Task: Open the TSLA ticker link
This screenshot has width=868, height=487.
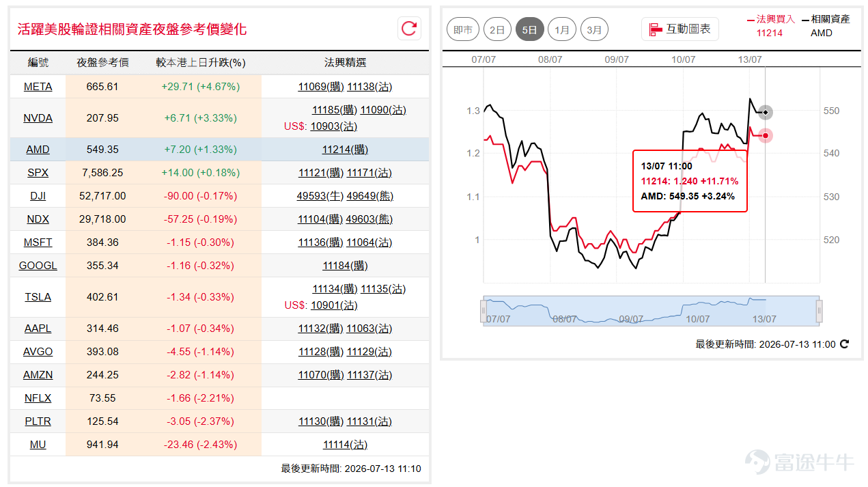Action: (38, 297)
